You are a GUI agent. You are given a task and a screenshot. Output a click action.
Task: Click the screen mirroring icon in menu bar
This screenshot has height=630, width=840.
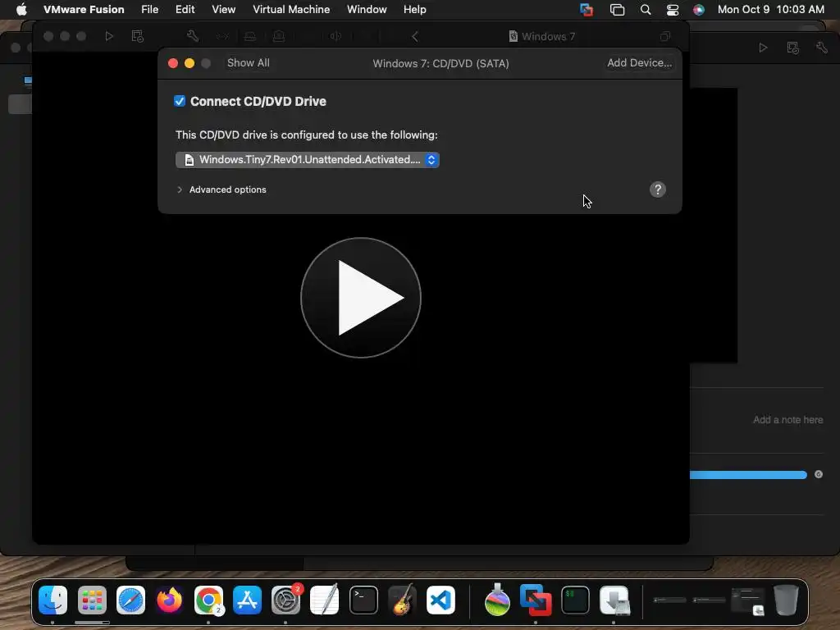click(617, 10)
